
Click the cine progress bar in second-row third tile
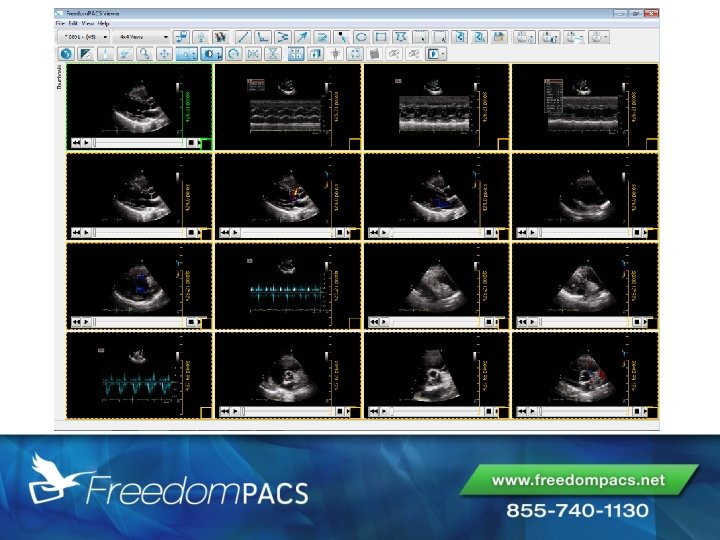pos(436,232)
